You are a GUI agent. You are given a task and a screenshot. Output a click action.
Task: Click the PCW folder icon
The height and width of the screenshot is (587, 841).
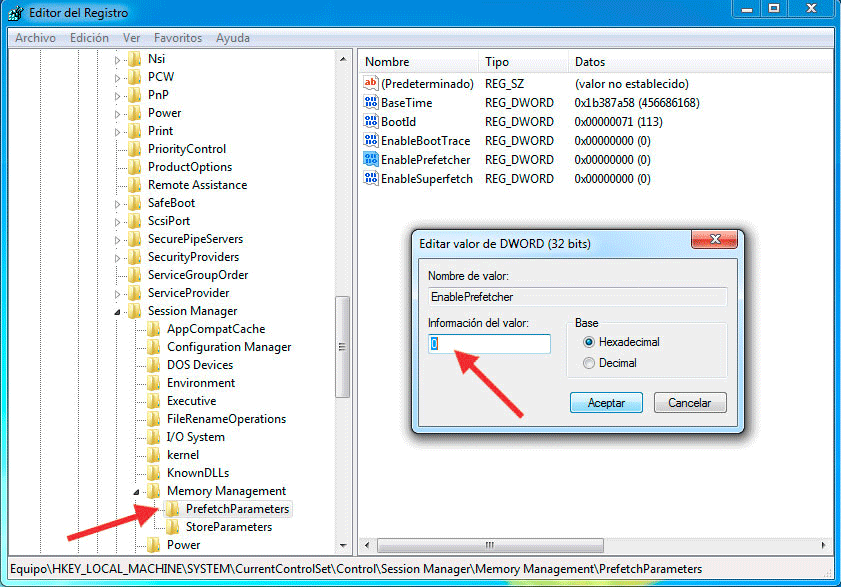pos(135,77)
